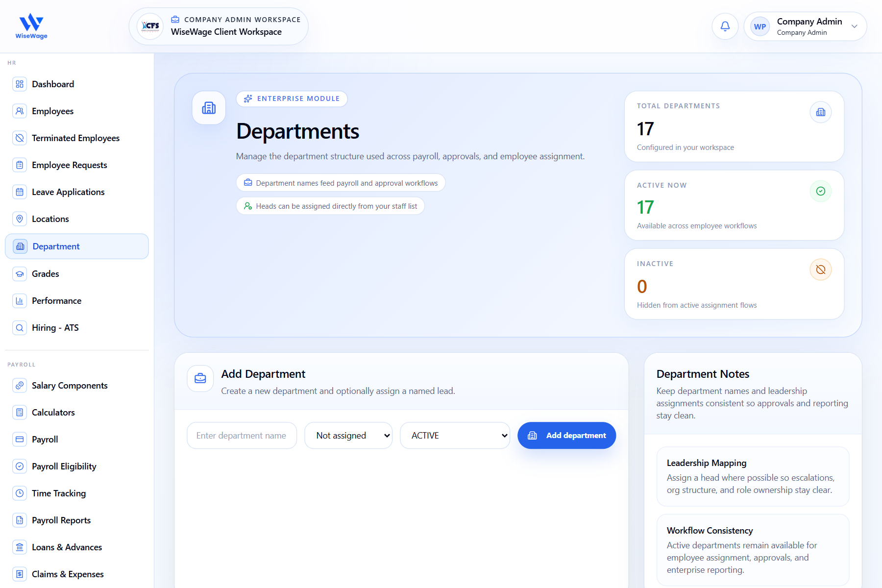Click the WiseWage logo
Screen dimensions: 882x588
pyautogui.click(x=31, y=26)
